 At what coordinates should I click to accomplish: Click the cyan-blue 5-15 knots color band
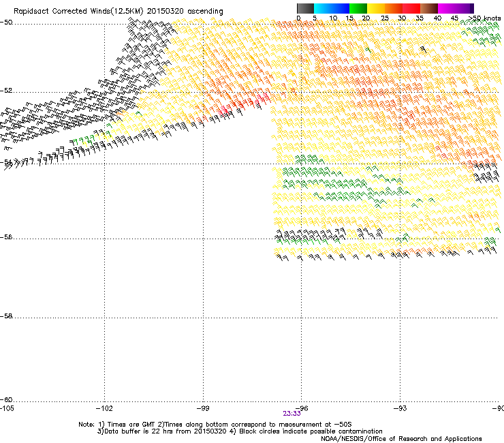[x=332, y=8]
